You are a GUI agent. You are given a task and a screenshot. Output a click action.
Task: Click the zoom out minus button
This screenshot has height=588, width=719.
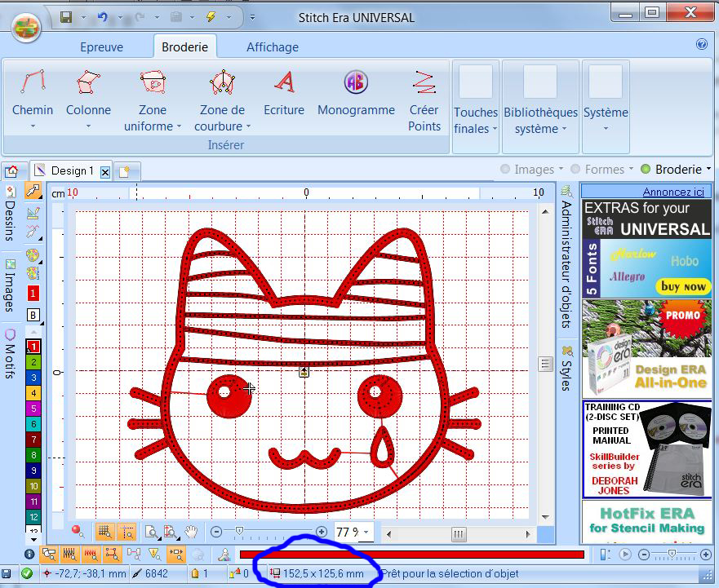click(x=216, y=532)
